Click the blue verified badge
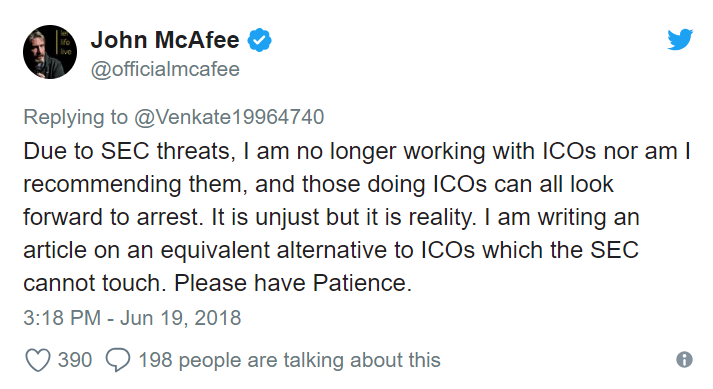The width and height of the screenshot is (713, 389). coord(259,40)
